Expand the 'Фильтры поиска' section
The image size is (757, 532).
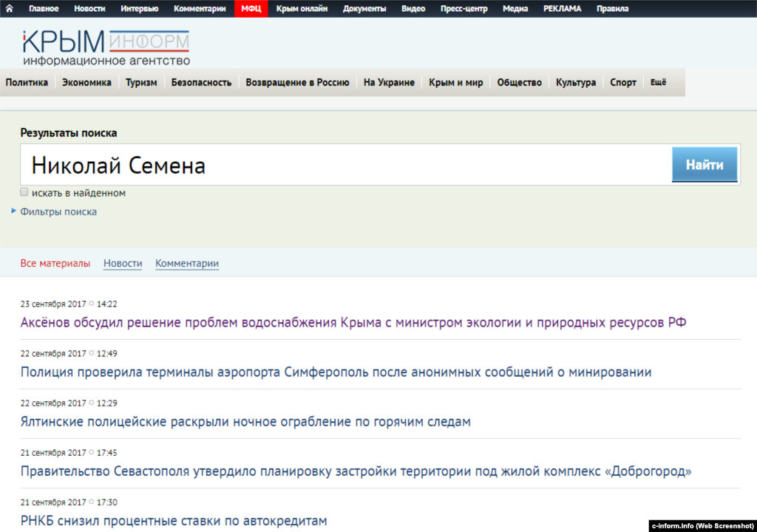point(58,211)
